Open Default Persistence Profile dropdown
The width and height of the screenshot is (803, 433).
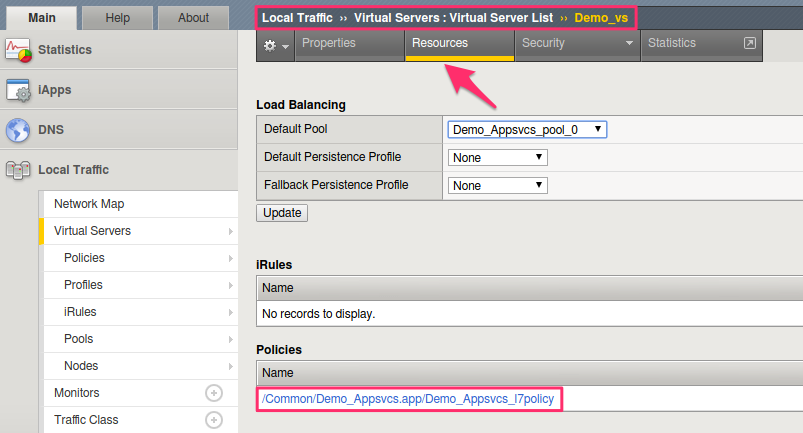[x=497, y=157]
